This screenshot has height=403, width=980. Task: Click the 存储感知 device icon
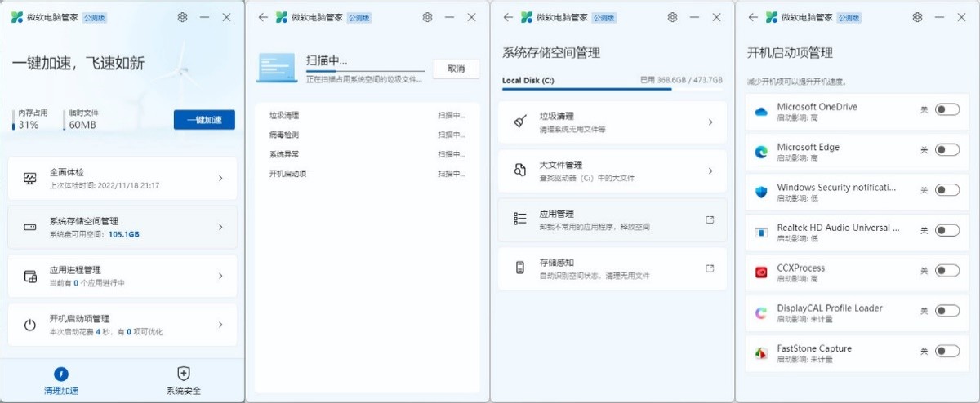click(519, 268)
